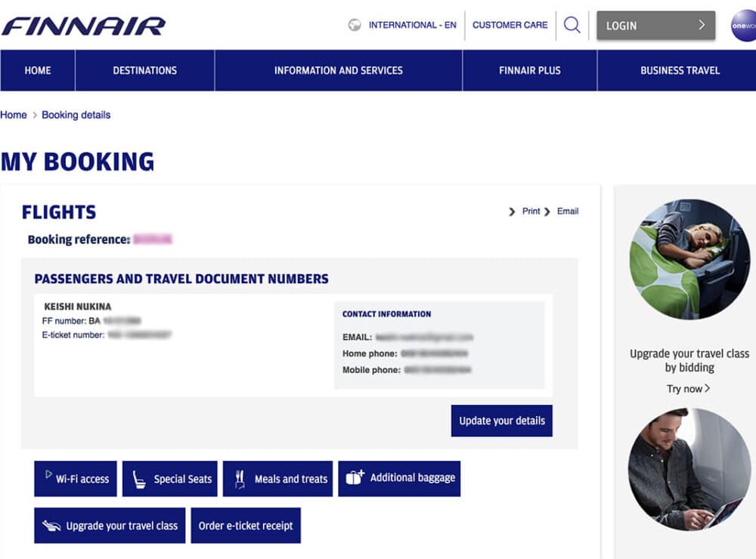756x559 pixels.
Task: Select the Special Seats button
Action: (x=169, y=478)
